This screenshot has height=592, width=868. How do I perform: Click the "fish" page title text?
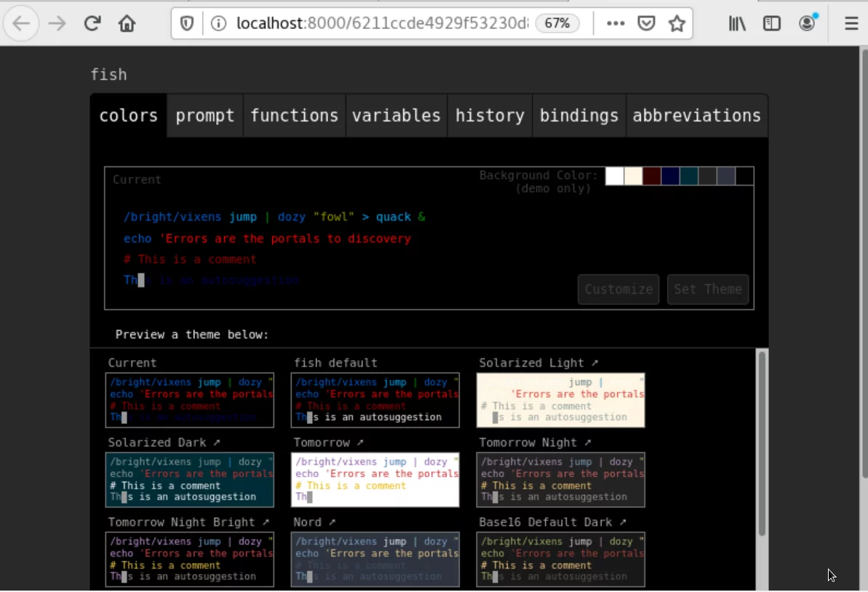point(108,75)
